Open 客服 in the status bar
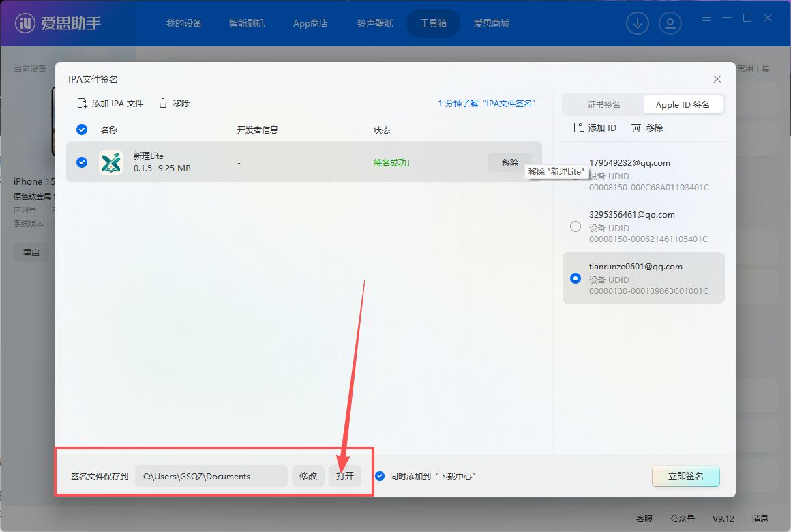The width and height of the screenshot is (791, 532). pyautogui.click(x=644, y=518)
